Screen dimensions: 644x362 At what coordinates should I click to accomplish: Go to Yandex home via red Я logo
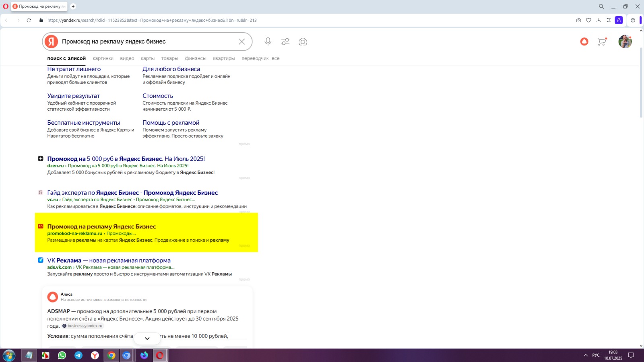(x=51, y=41)
